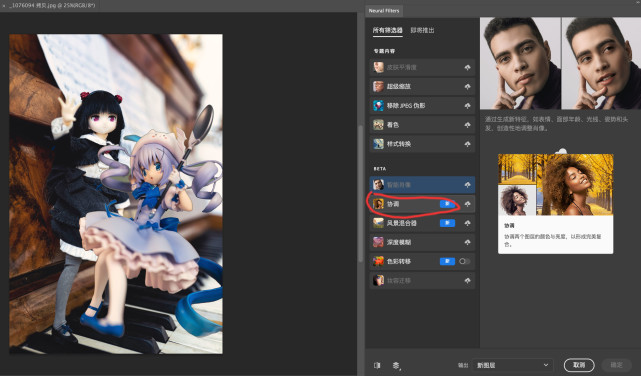Switch to the 所有筛选器 tab

[x=387, y=30]
